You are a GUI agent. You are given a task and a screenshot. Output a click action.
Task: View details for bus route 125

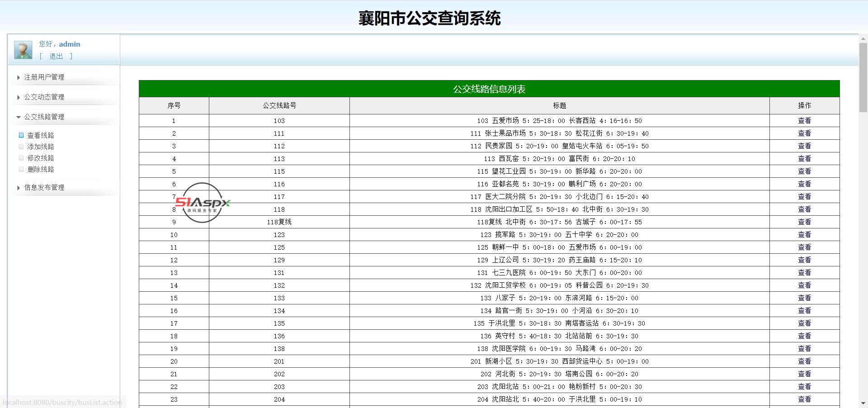pyautogui.click(x=805, y=247)
